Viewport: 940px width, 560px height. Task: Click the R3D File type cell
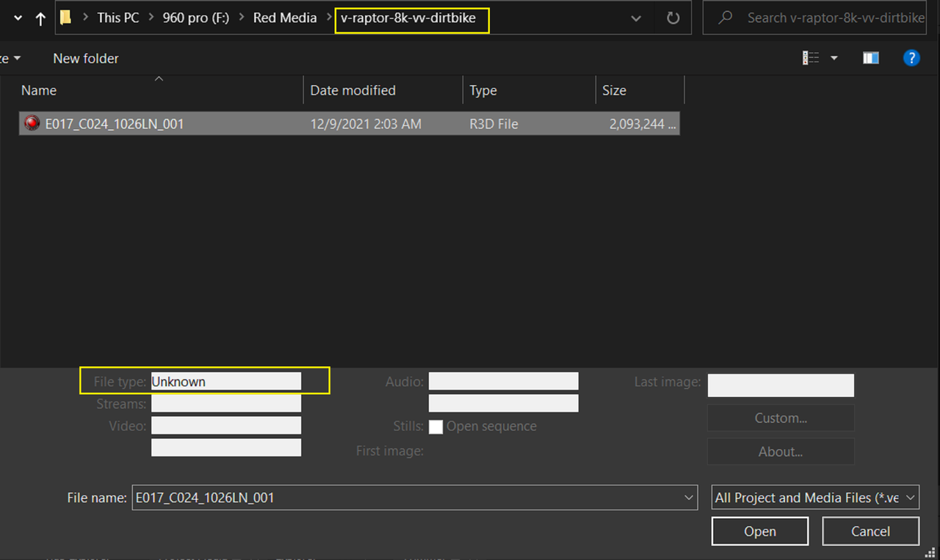(x=493, y=124)
